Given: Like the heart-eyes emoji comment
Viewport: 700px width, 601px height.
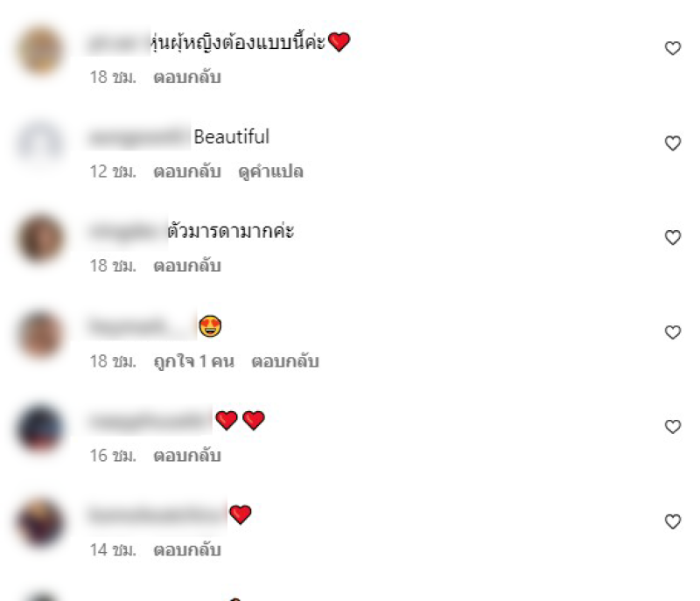Looking at the screenshot, I should point(672,332).
